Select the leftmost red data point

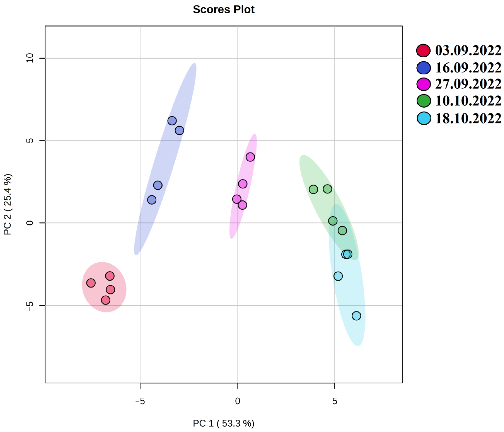[x=91, y=283]
